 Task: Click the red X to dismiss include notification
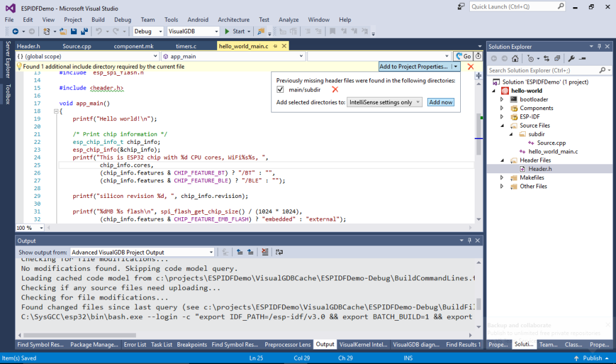point(470,67)
